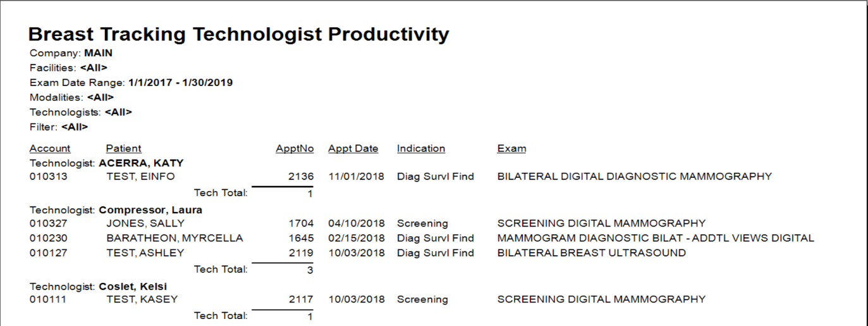Image resolution: width=868 pixels, height=326 pixels.
Task: Select the BILATERAL BREAST ULTRASOUND exam
Action: [x=591, y=253]
